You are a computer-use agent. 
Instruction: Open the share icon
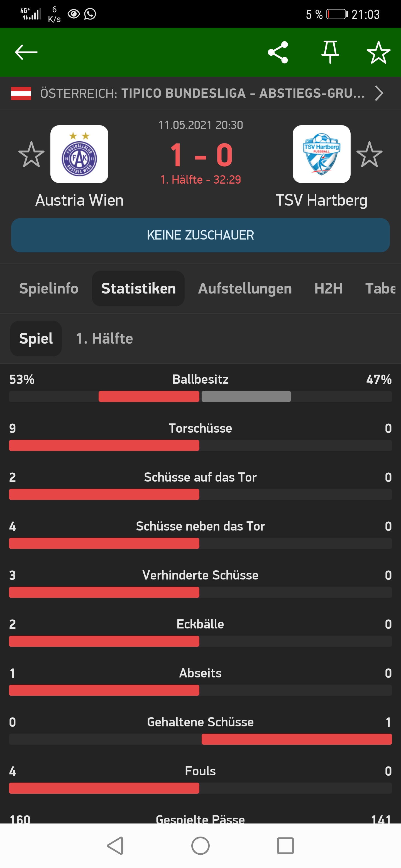pyautogui.click(x=278, y=52)
